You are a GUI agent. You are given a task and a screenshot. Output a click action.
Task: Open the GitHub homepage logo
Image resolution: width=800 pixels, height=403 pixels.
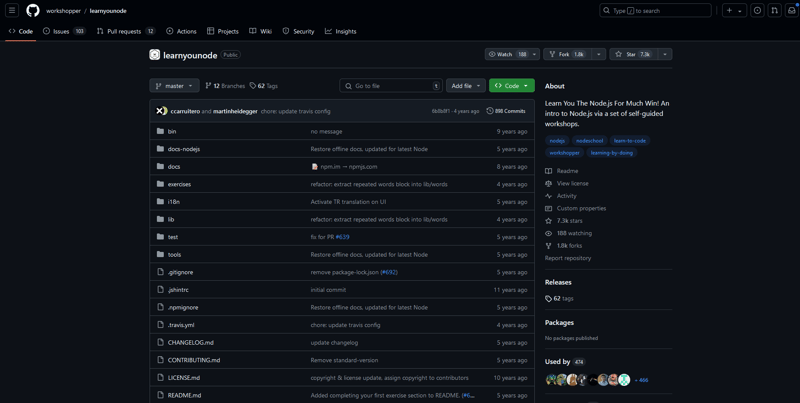[33, 11]
